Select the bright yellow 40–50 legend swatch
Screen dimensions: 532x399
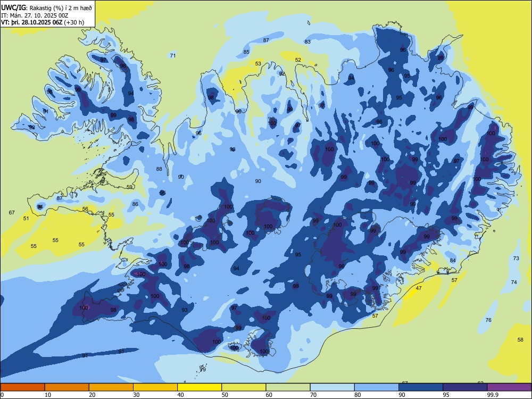(199, 387)
